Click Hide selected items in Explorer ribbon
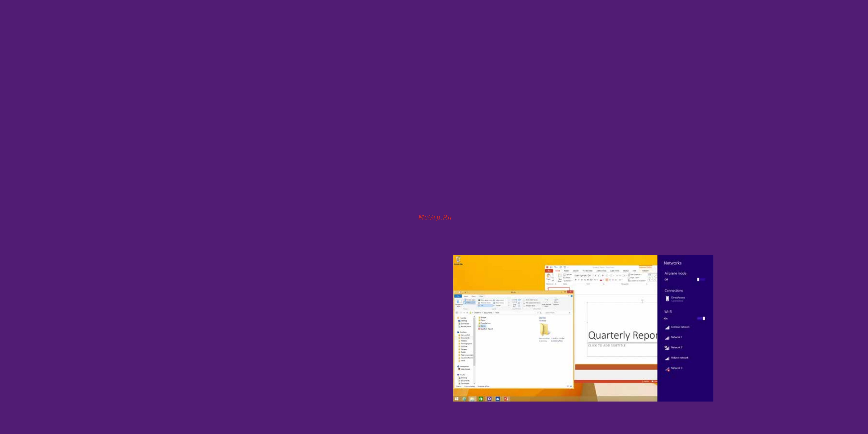 click(546, 303)
